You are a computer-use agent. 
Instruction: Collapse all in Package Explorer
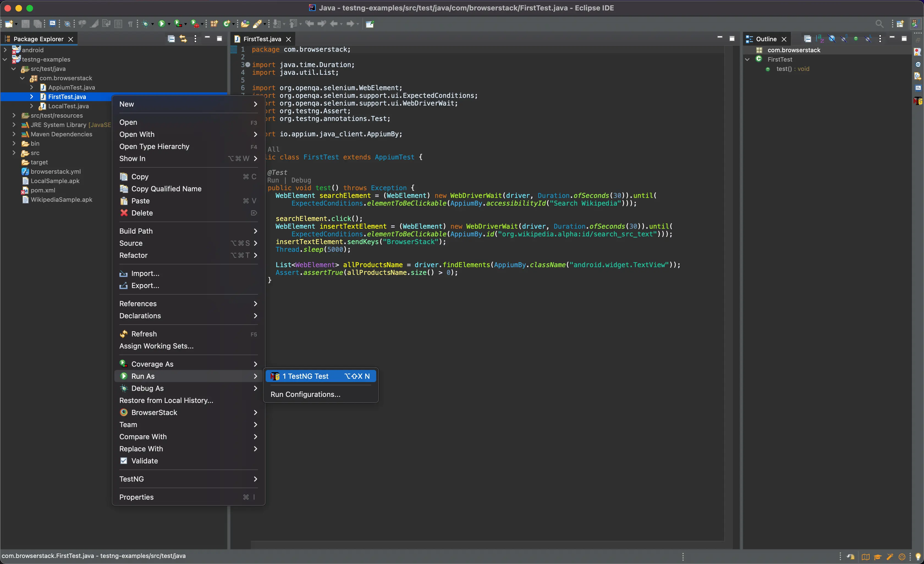171,38
